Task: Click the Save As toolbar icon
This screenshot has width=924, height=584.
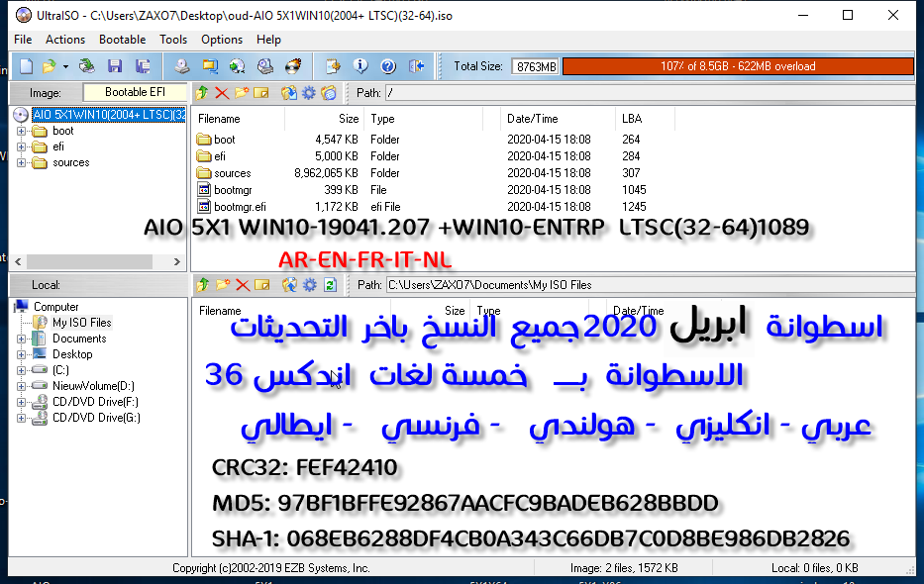Action: pos(143,66)
